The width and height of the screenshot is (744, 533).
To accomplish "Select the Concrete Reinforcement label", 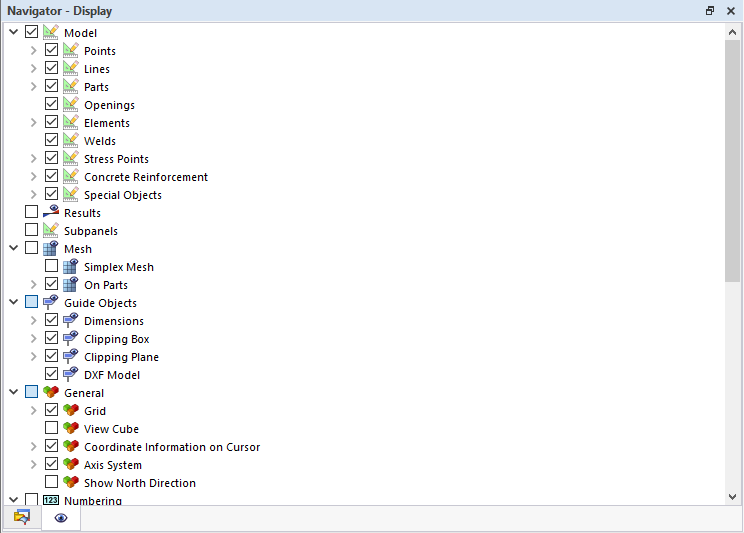I will 146,177.
